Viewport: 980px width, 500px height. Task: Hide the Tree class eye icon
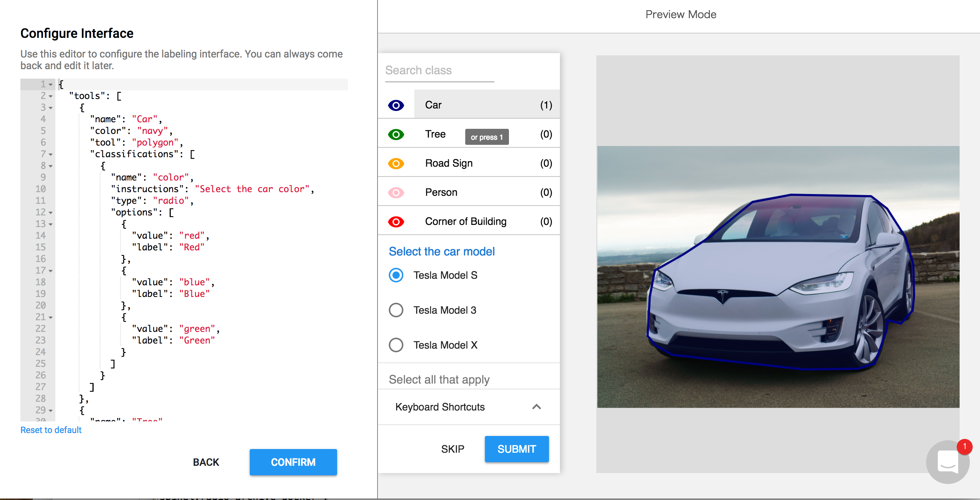(396, 134)
